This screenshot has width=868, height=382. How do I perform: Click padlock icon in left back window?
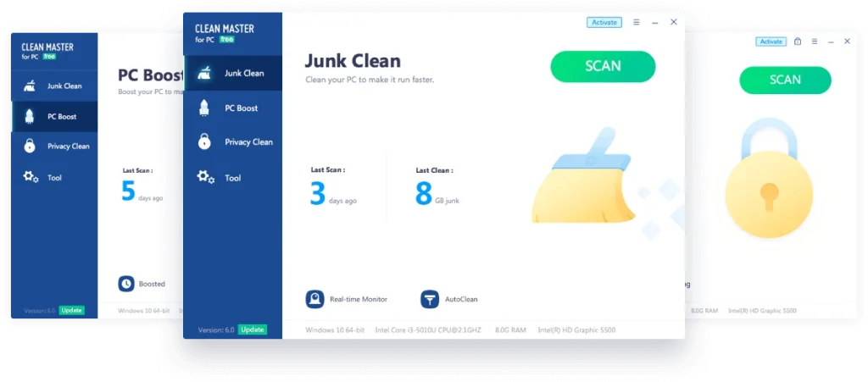(x=30, y=146)
